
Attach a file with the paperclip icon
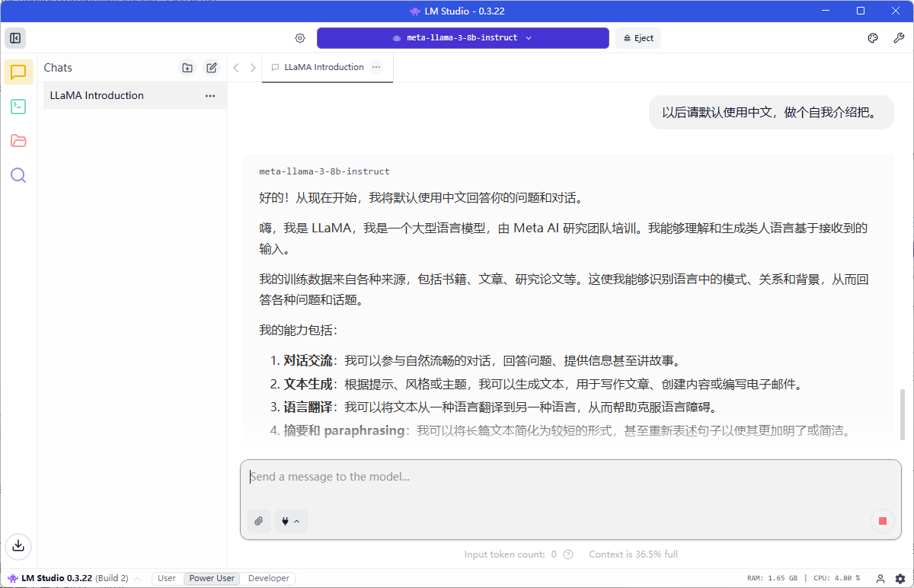point(259,521)
